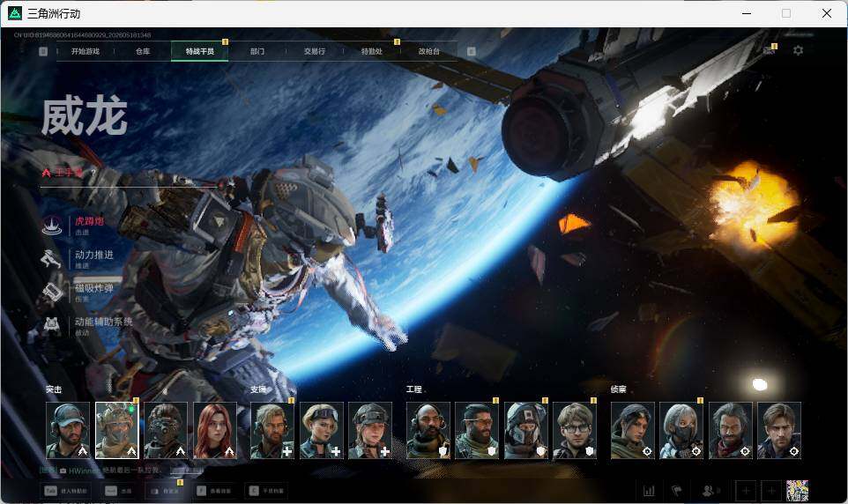Viewport: 848px width, 504px height.
Task: Select the support operator wearing a black cap
Action: (x=370, y=431)
